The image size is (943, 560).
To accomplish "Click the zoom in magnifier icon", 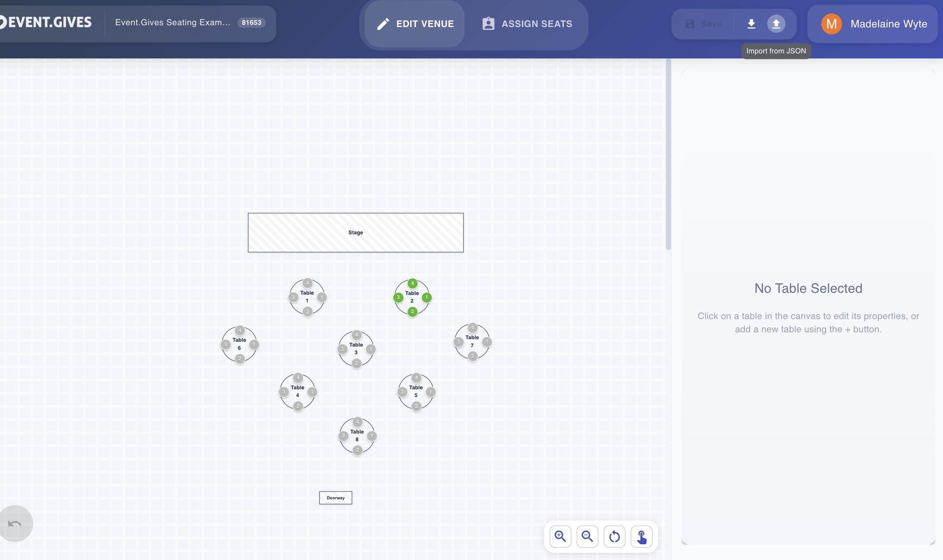I will [560, 536].
